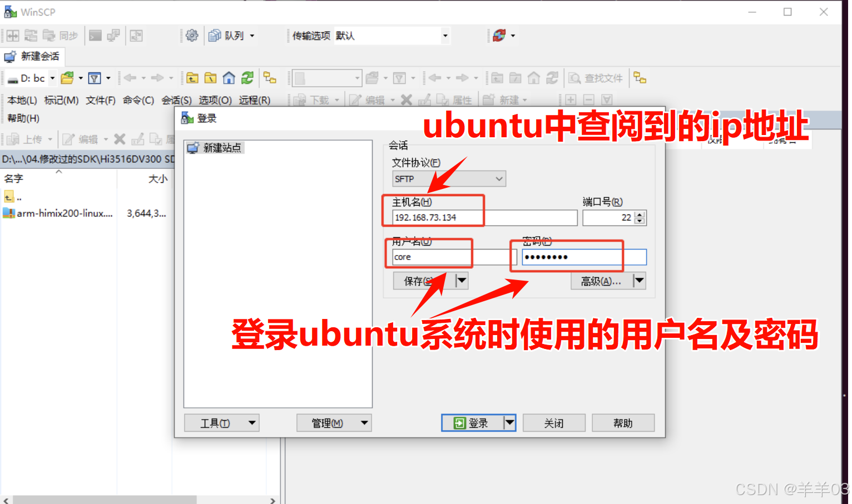
Task: Click the remote properties (属性) button
Action: tap(454, 100)
